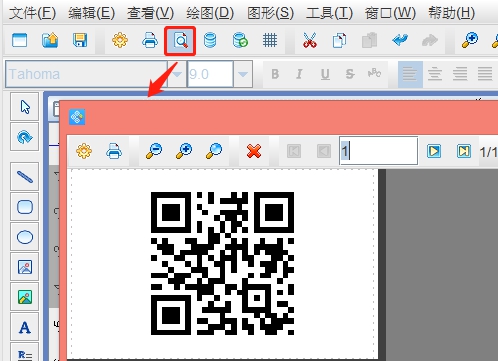Toggle the grid display icon
The image size is (498, 361).
pyautogui.click(x=270, y=41)
